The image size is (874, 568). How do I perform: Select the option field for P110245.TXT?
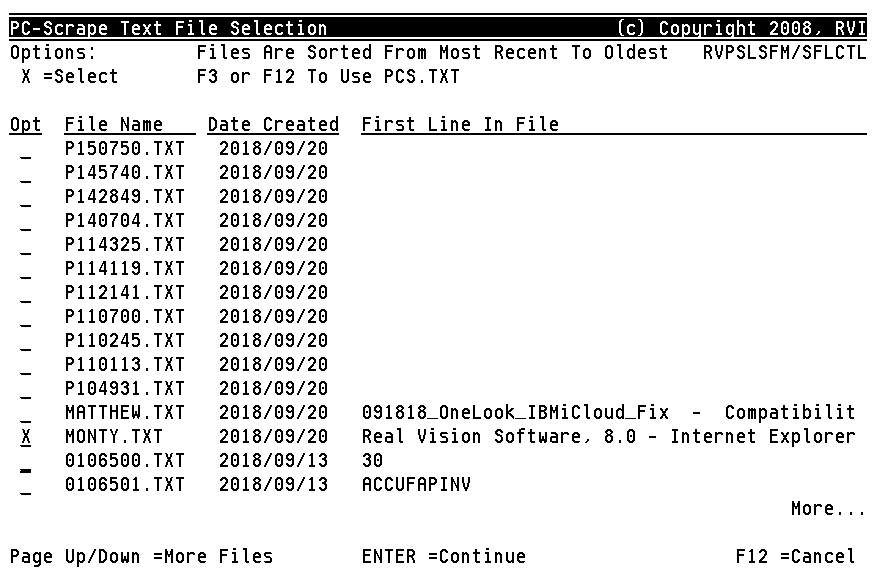(x=26, y=341)
